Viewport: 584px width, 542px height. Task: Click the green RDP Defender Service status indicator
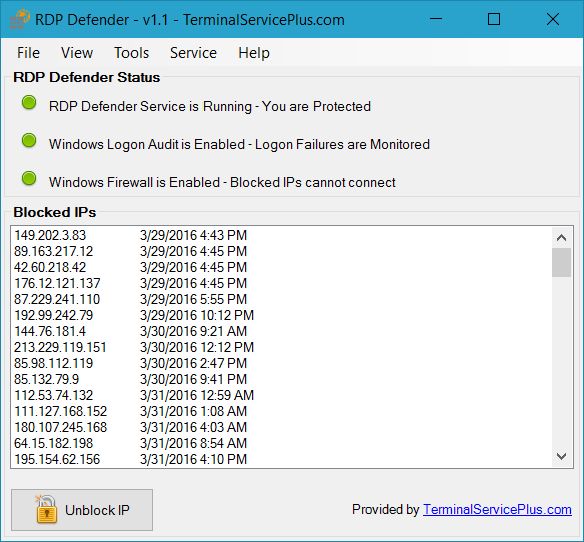[x=29, y=102]
